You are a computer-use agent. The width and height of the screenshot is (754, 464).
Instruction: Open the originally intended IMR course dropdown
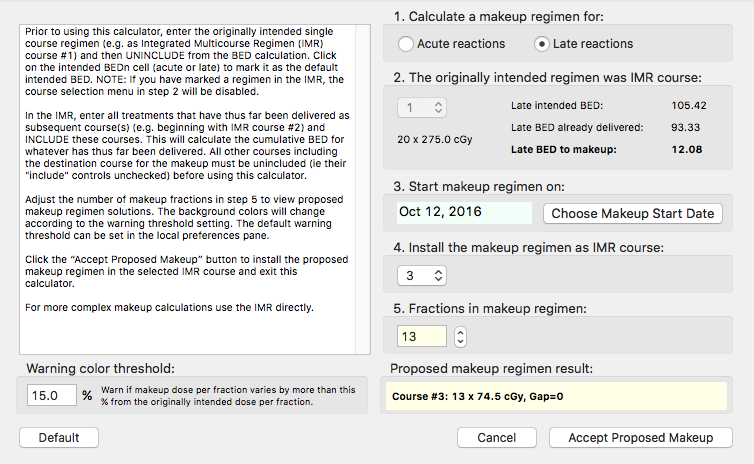(422, 106)
